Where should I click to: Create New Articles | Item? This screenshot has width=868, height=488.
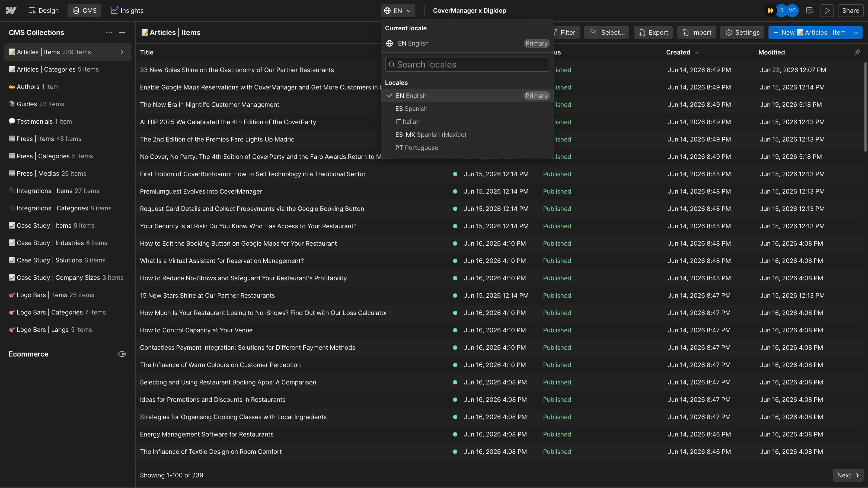click(809, 33)
